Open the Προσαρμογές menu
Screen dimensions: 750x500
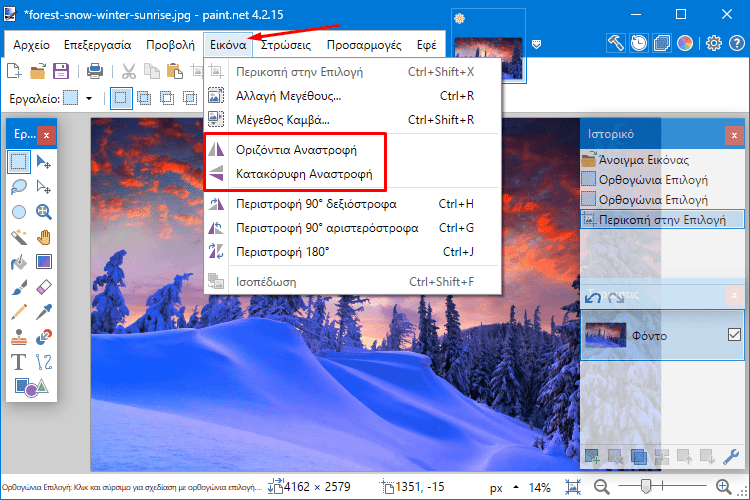tap(364, 45)
